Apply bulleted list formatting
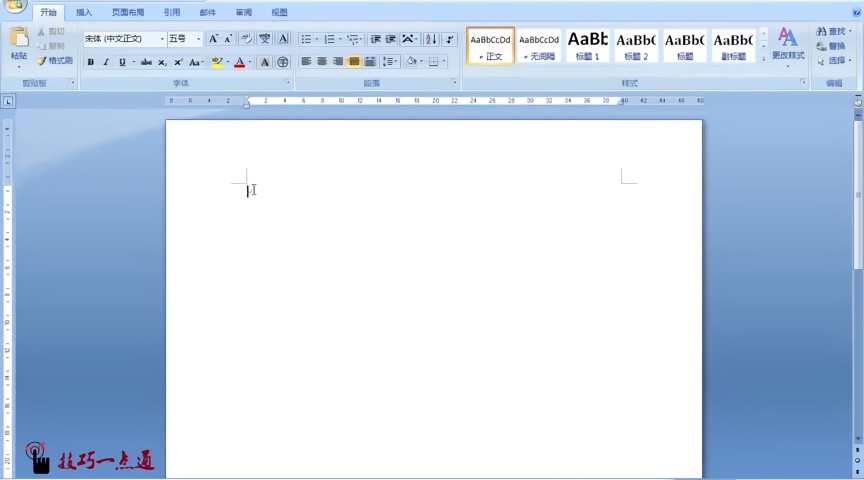Screen dimensions: 864x480 point(306,39)
